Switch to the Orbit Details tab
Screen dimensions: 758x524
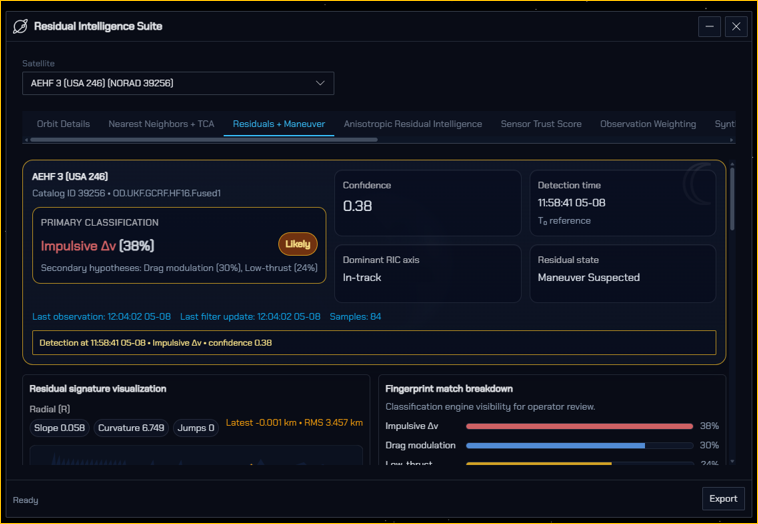63,124
